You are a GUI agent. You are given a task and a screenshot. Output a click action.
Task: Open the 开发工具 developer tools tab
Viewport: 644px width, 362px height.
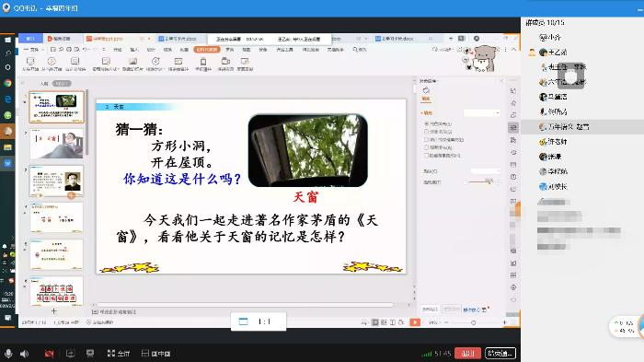click(284, 50)
